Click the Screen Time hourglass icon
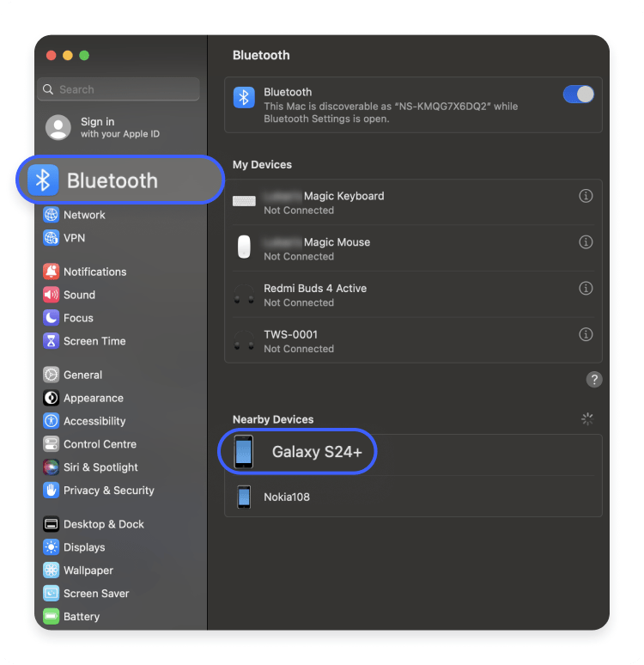 pos(51,341)
